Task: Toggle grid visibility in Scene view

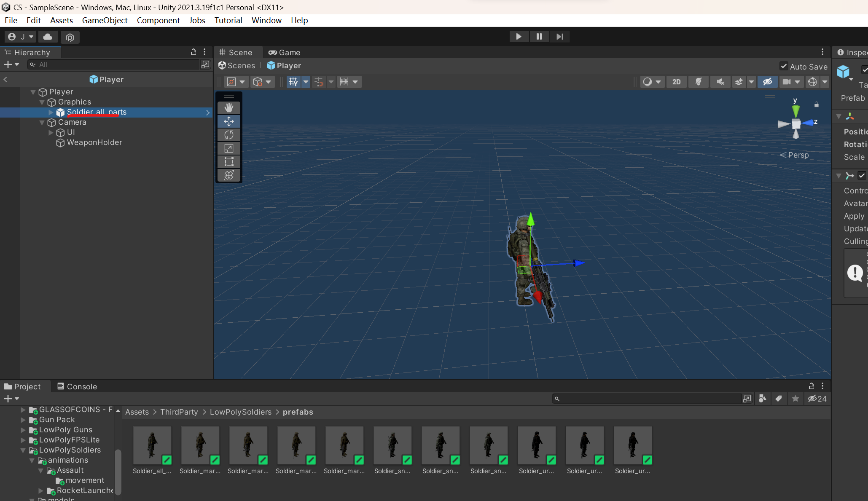Action: pos(293,82)
